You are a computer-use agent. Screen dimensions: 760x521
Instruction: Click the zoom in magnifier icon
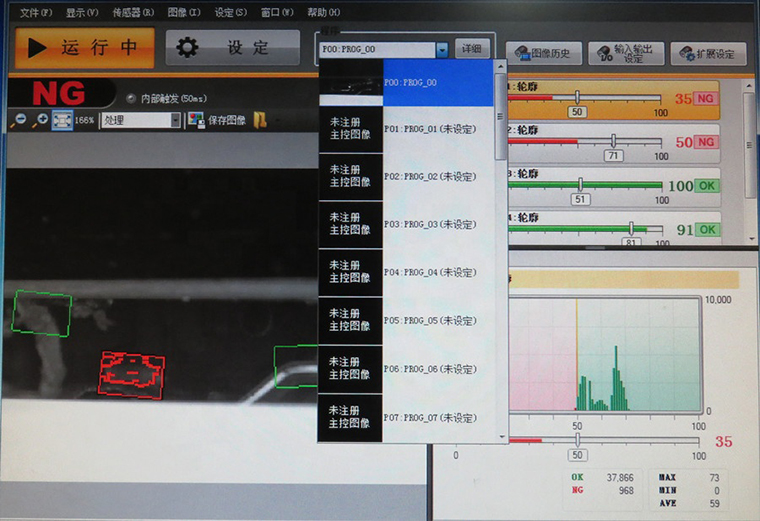(x=40, y=120)
